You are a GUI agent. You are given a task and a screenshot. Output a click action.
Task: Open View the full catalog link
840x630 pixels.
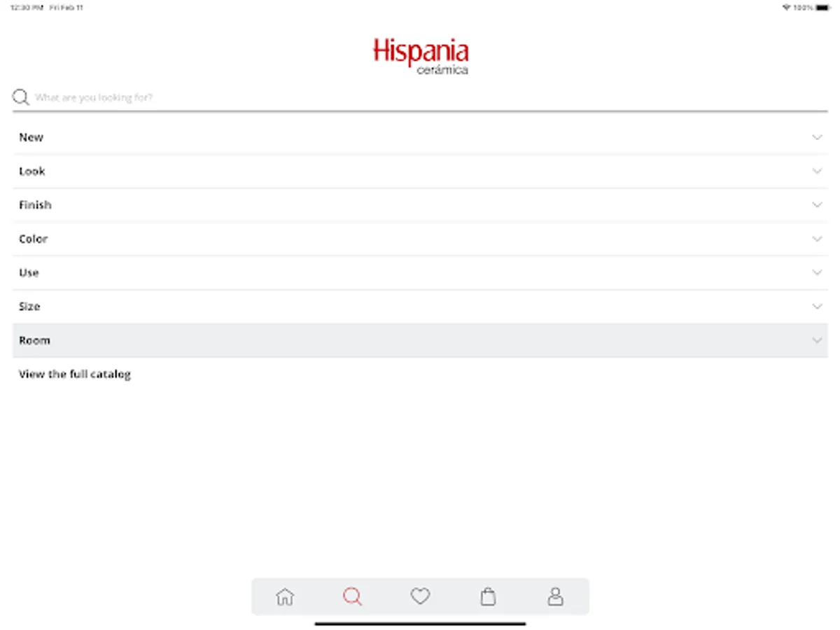(75, 374)
